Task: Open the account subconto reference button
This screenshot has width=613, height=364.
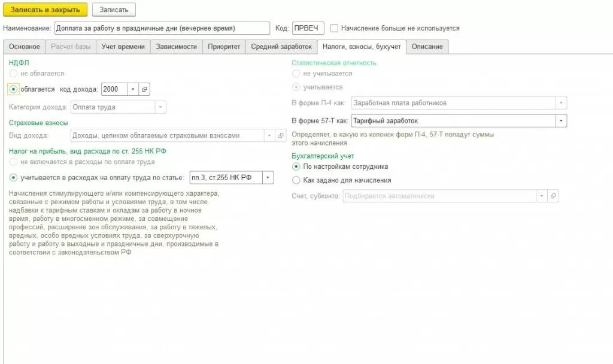Action: (553, 196)
